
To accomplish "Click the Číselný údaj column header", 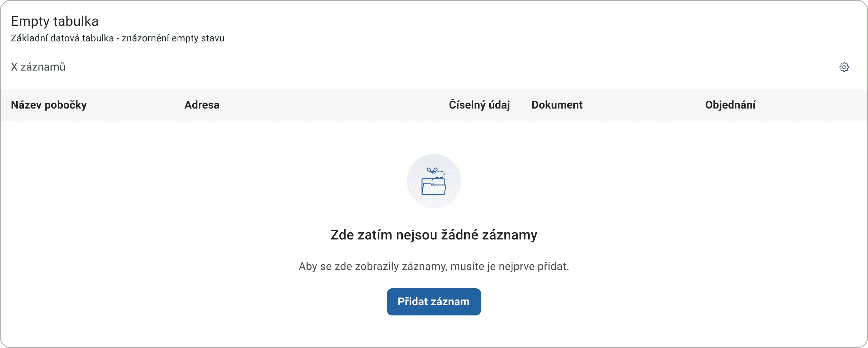I will click(479, 105).
